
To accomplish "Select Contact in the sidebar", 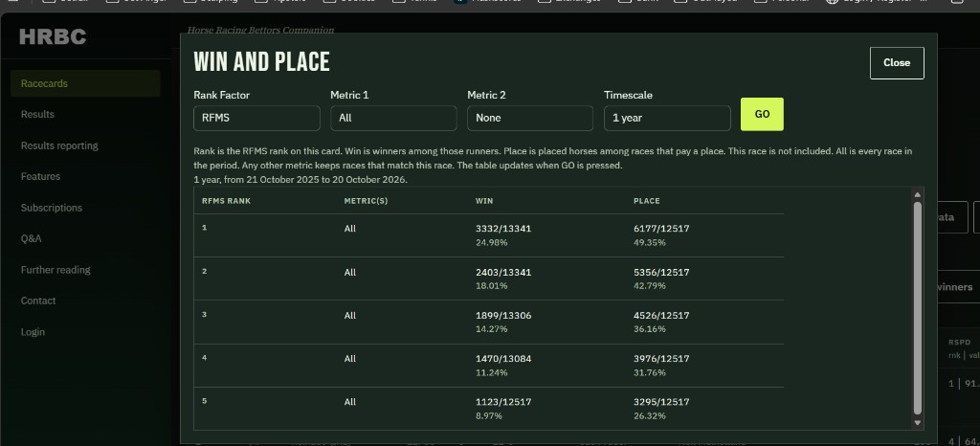I will 38,301.
